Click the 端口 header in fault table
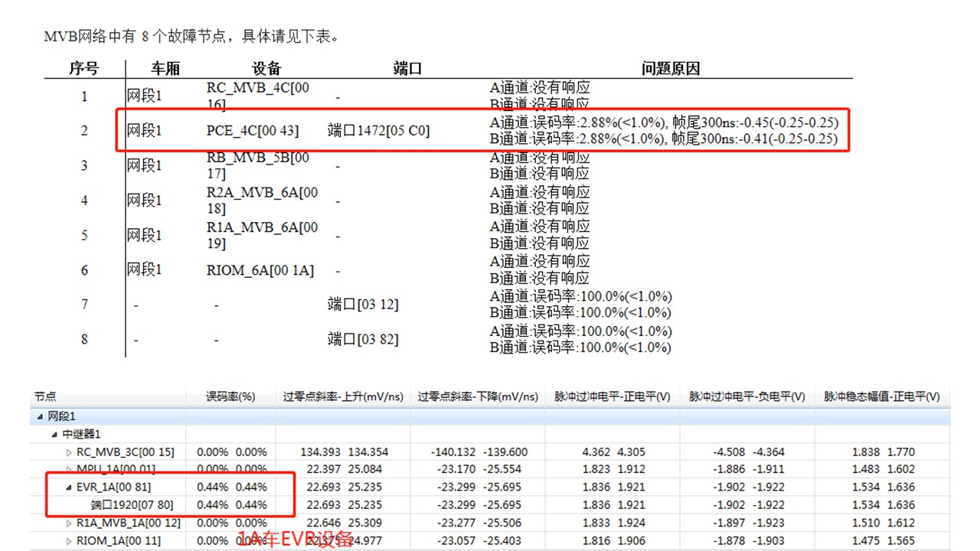The height and width of the screenshot is (551, 980). (x=408, y=68)
